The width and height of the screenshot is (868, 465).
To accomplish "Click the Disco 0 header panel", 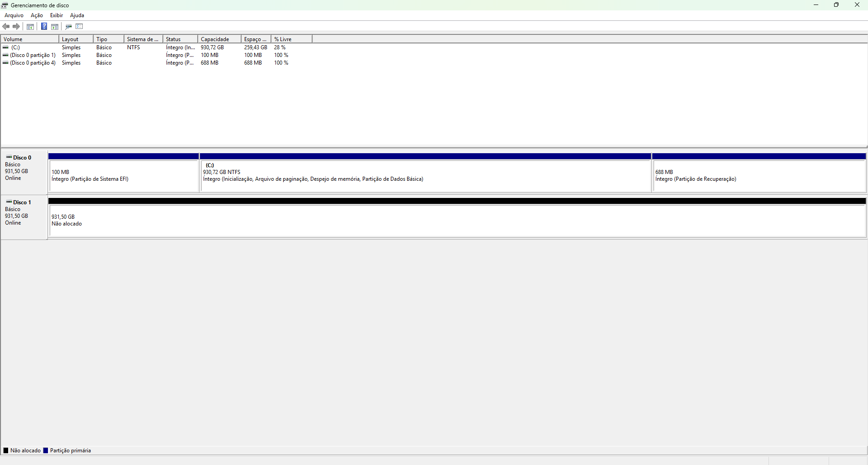I will click(x=24, y=172).
